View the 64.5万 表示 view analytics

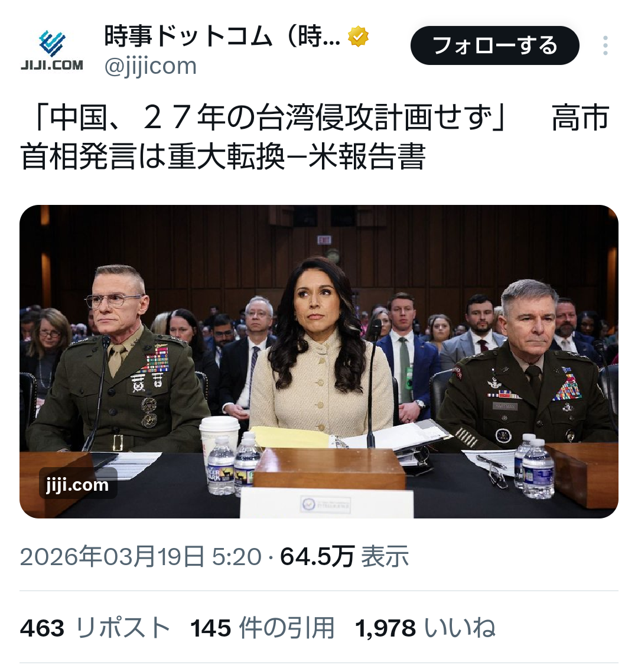click(344, 557)
